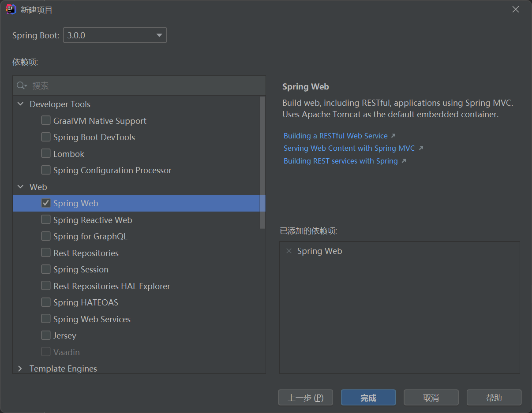This screenshot has height=413, width=532.
Task: Check Spring Web Services dependency
Action: pyautogui.click(x=46, y=319)
